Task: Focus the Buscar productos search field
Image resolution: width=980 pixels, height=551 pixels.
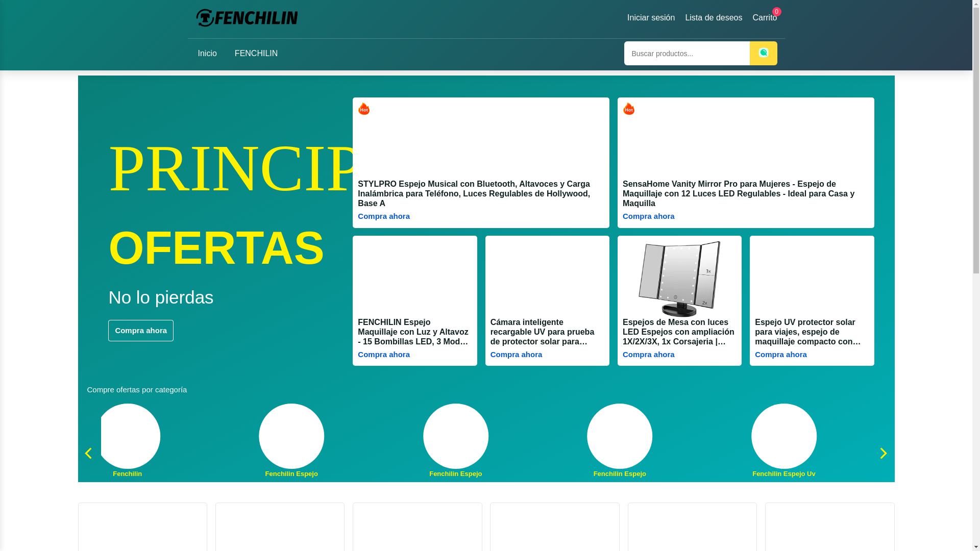Action: point(687,53)
